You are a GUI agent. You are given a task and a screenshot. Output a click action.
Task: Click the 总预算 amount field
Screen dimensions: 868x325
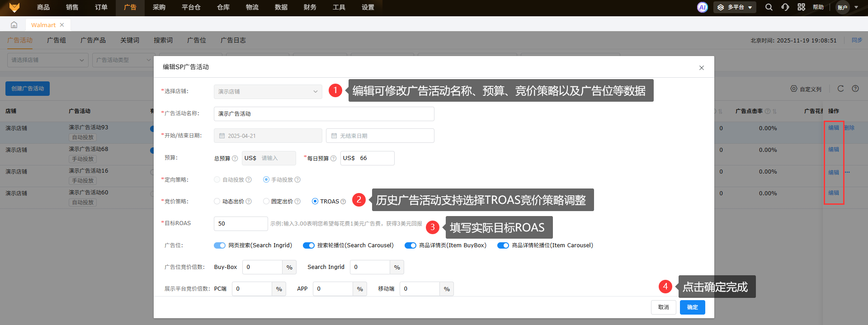coord(269,158)
